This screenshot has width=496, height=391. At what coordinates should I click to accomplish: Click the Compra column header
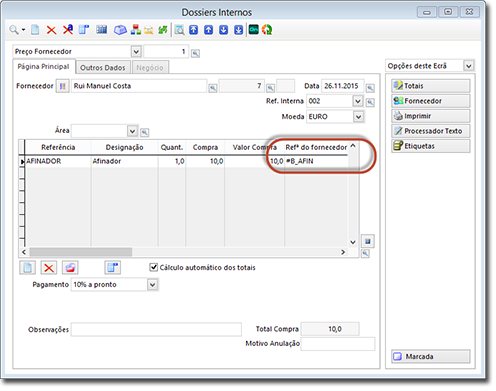(x=205, y=147)
